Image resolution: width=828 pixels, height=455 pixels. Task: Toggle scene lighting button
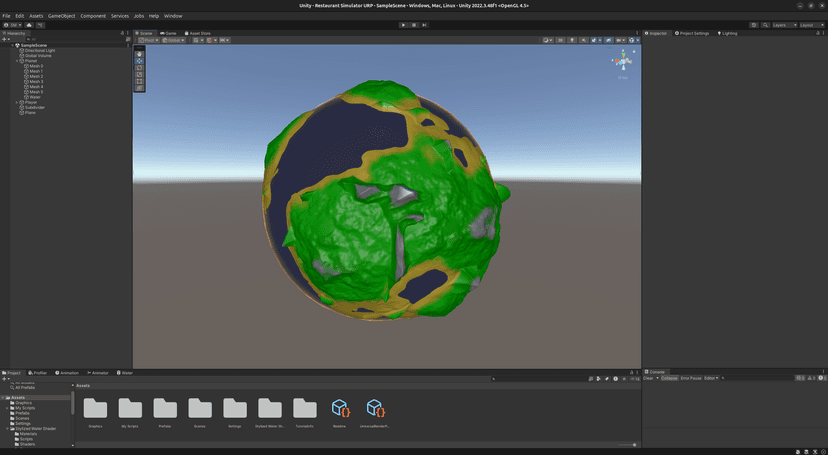point(572,40)
